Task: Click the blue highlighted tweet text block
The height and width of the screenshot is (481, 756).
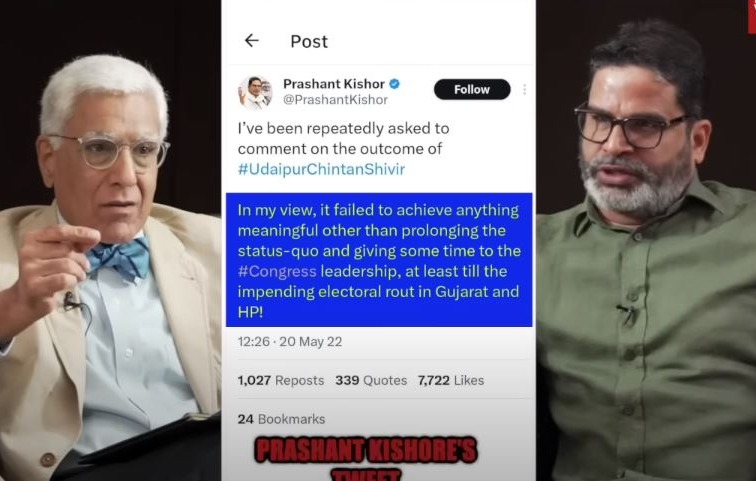Action: click(x=379, y=260)
